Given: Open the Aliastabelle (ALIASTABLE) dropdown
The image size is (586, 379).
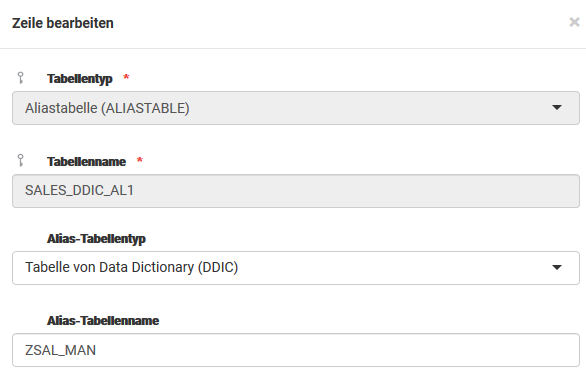Looking at the screenshot, I should pyautogui.click(x=296, y=108).
